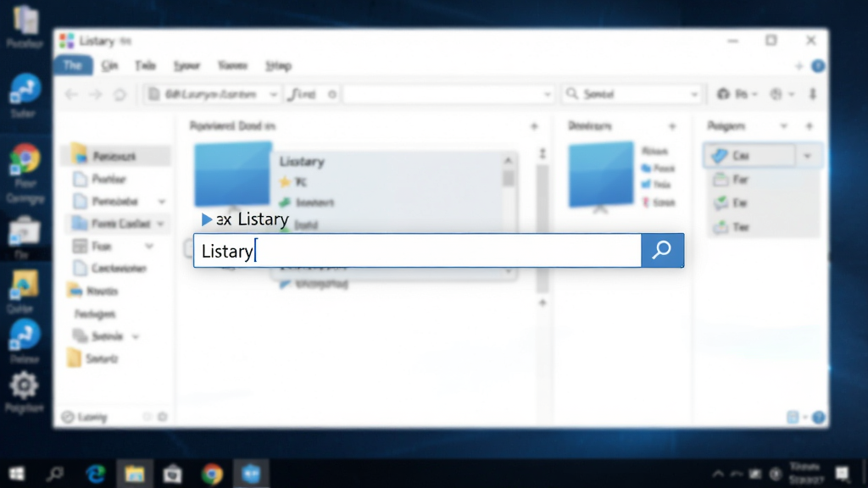Click the circular icon next to the forward arrow
This screenshot has width=868, height=488.
click(120, 95)
